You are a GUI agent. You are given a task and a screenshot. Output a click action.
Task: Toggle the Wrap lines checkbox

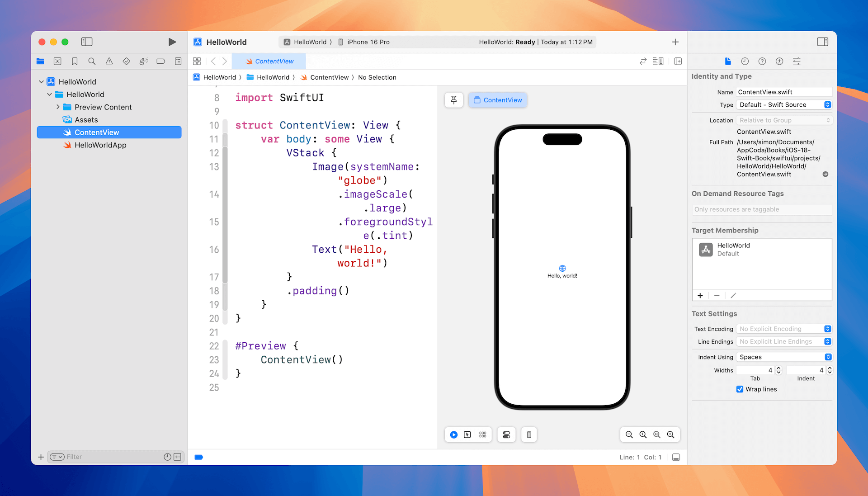[740, 389]
